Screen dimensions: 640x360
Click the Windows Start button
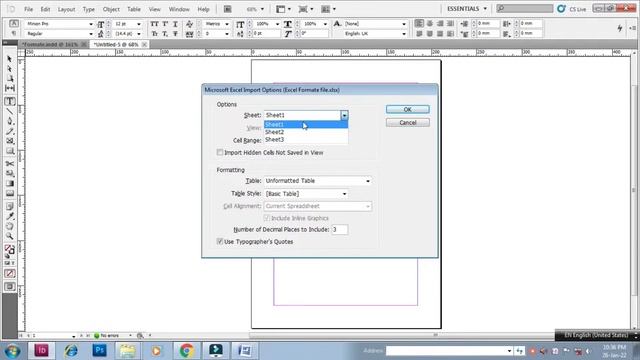click(12, 351)
